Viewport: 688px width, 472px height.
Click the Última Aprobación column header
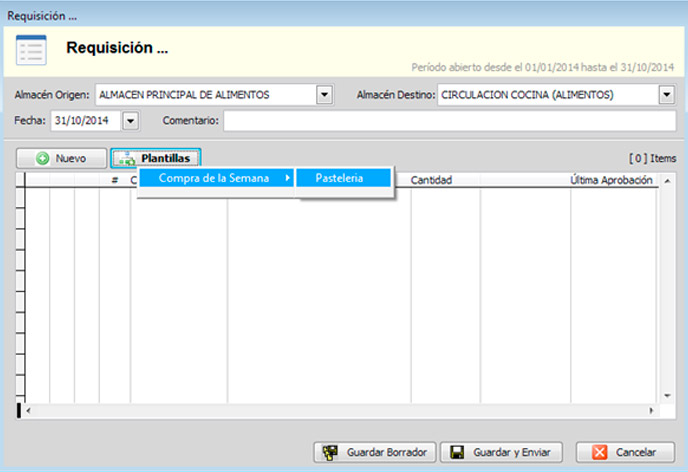coord(611,181)
